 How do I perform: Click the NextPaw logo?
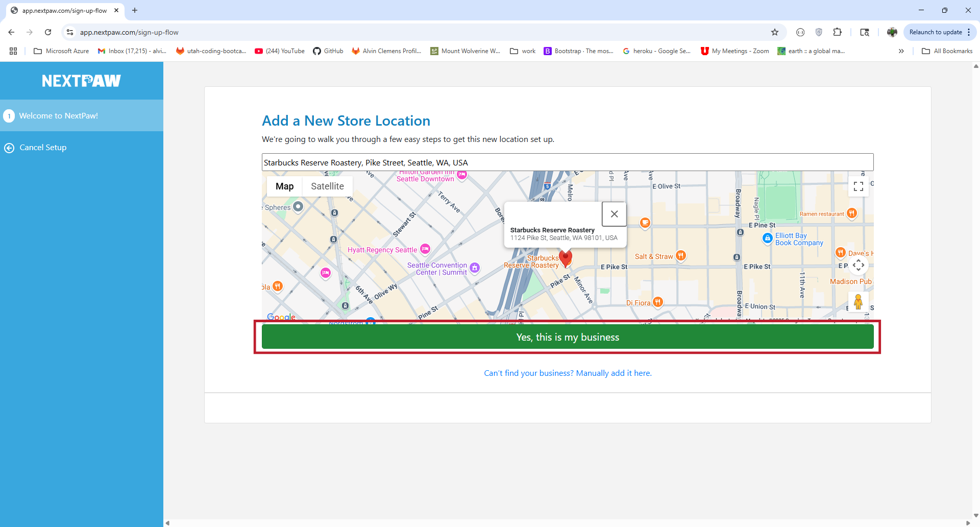[x=82, y=81]
